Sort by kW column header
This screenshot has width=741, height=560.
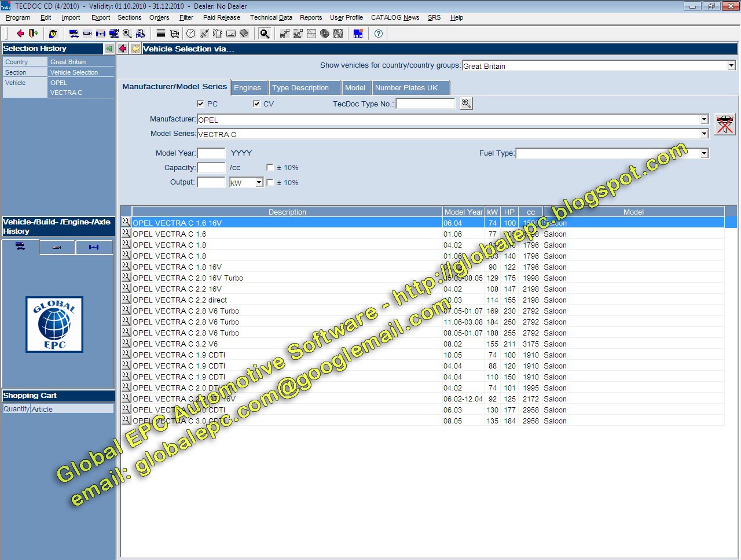click(492, 212)
